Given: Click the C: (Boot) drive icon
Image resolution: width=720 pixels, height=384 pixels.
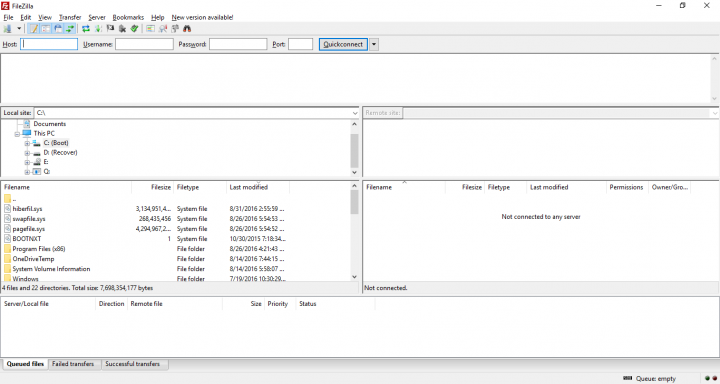Looking at the screenshot, I should pos(37,143).
